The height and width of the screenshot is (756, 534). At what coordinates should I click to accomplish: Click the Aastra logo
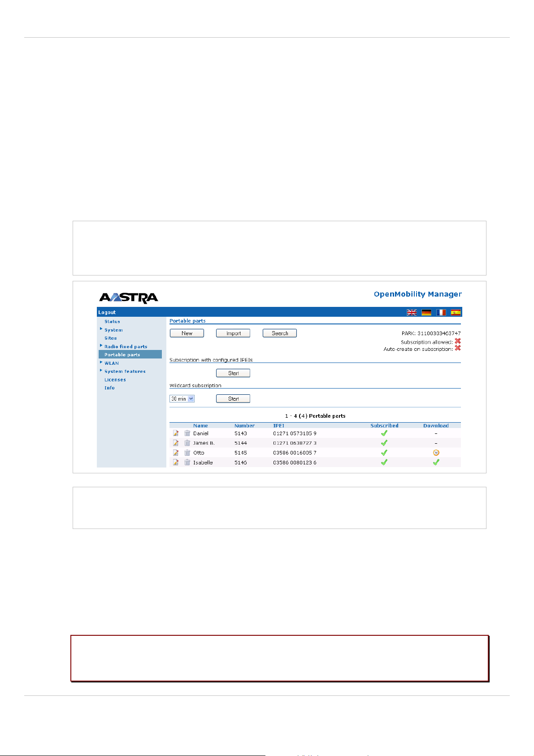point(129,298)
